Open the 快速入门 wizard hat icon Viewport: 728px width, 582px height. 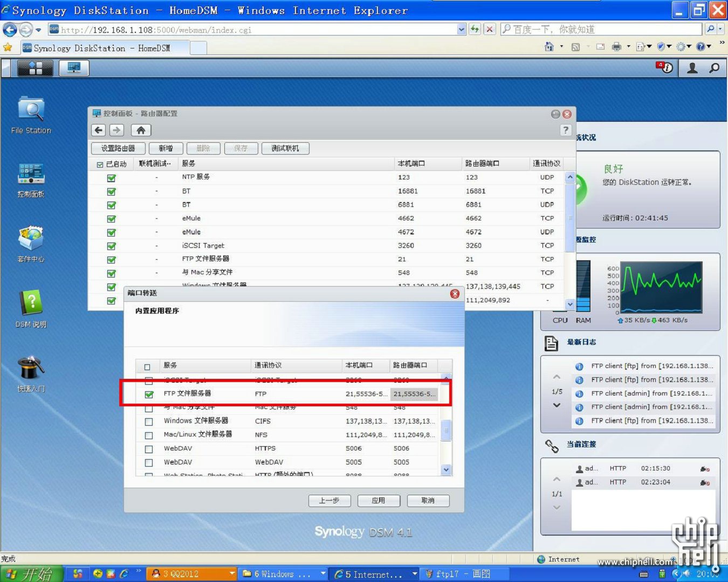point(31,373)
